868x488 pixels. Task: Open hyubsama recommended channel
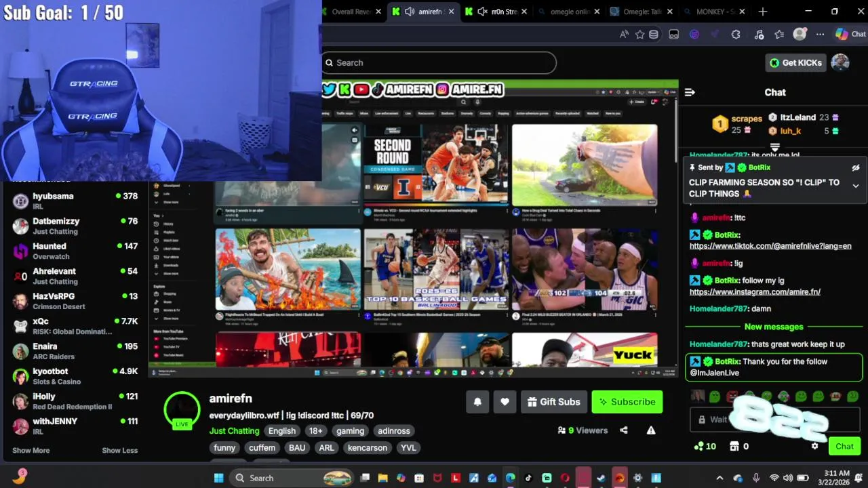75,201
